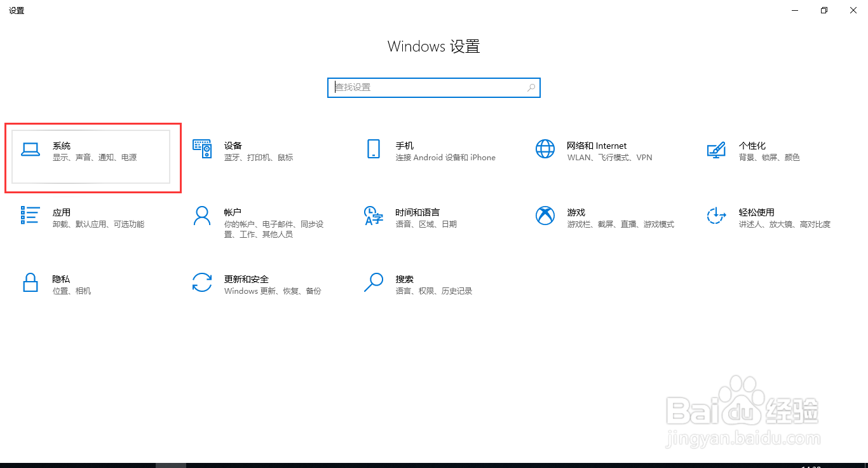The width and height of the screenshot is (868, 468).
Task: Click 显示、声音、通知、电源 description
Action: (x=95, y=158)
